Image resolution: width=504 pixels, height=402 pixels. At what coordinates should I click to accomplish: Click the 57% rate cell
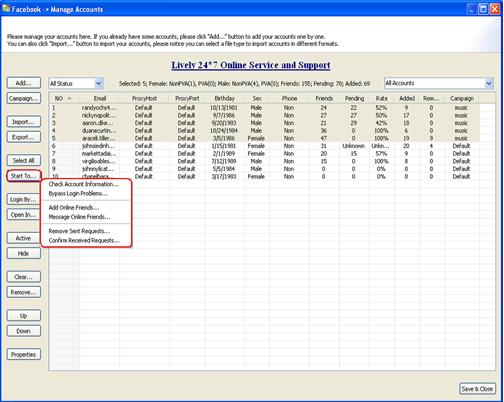coord(381,154)
